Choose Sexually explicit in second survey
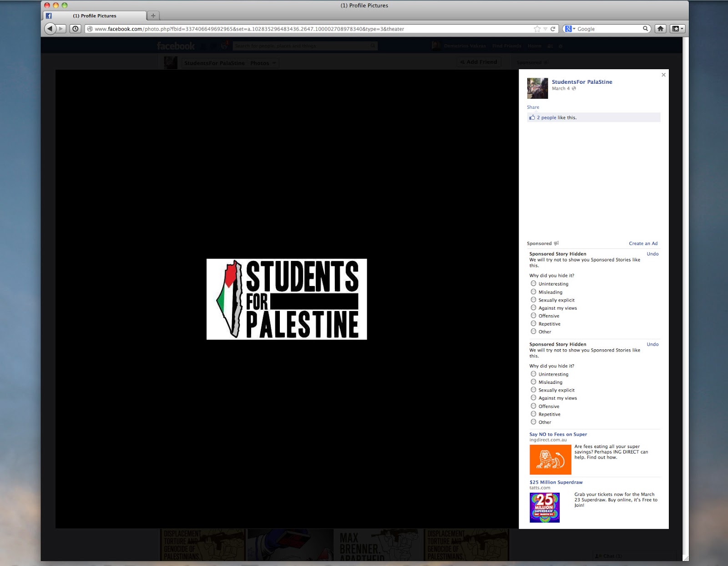Viewport: 728px width, 566px height. click(533, 390)
